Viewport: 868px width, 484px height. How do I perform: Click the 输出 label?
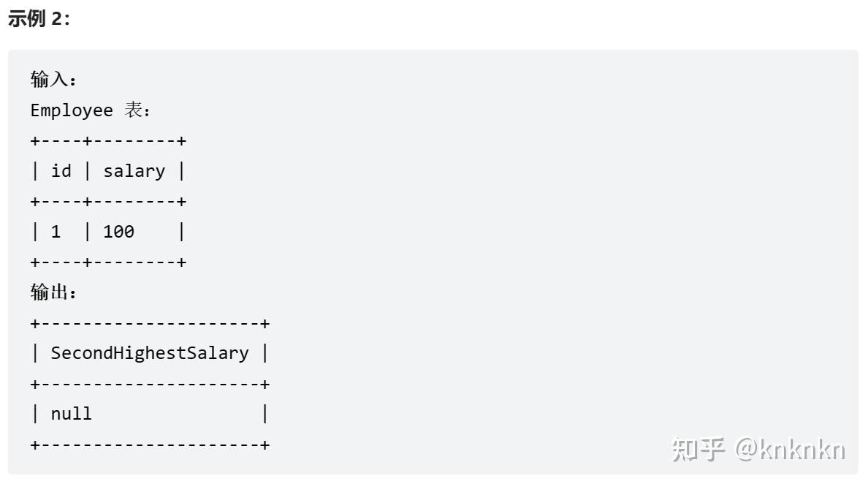pyautogui.click(x=53, y=292)
